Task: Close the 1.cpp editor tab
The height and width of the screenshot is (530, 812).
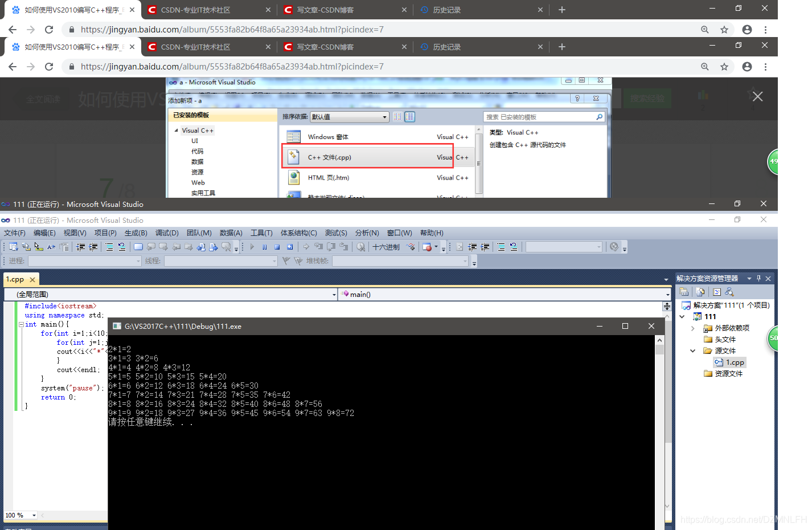Action: (32, 279)
